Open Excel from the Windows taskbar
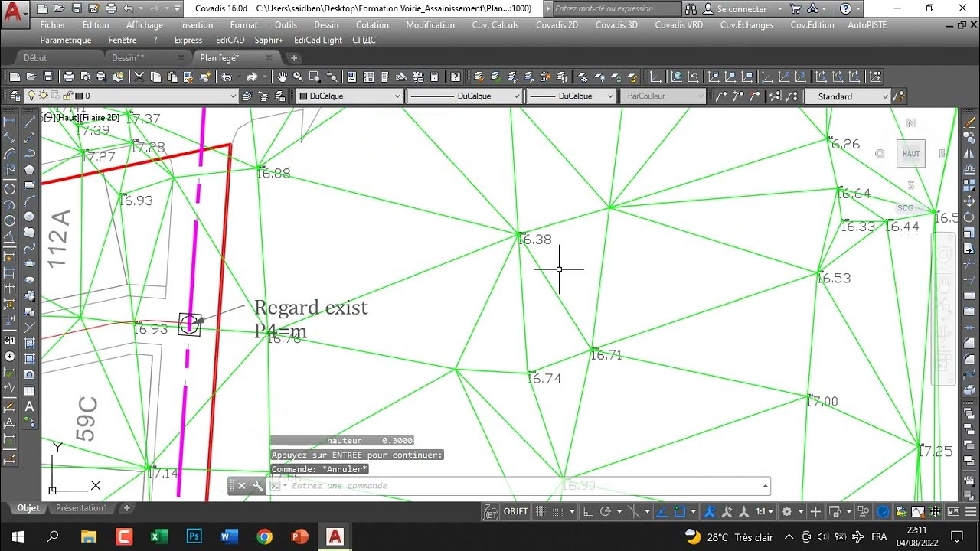980x551 pixels. (x=158, y=536)
